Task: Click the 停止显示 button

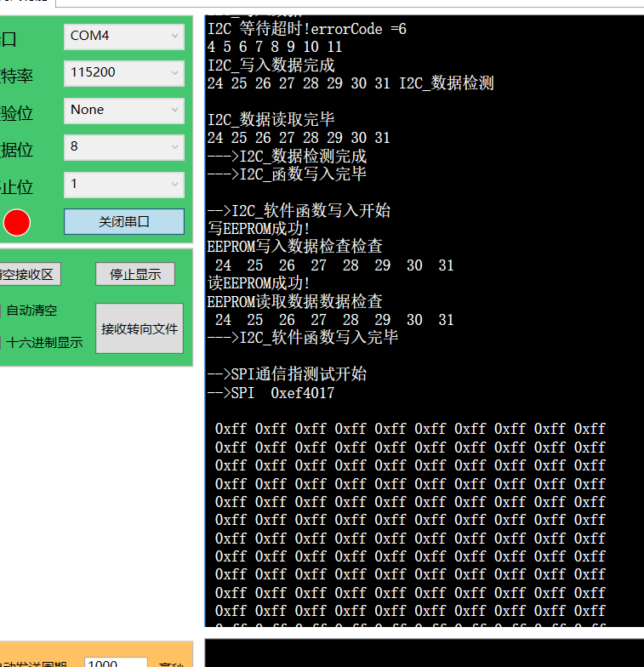Action: [135, 274]
